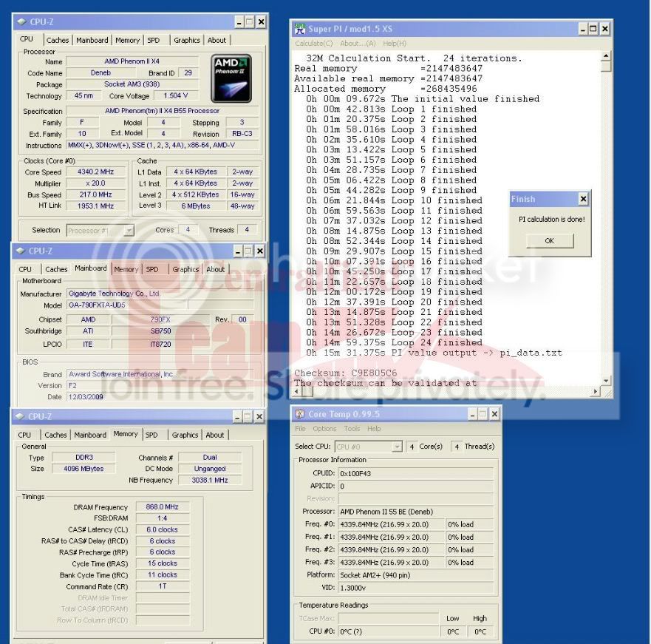Click the Core Temp title bar icon
The width and height of the screenshot is (651, 644).
[x=300, y=414]
